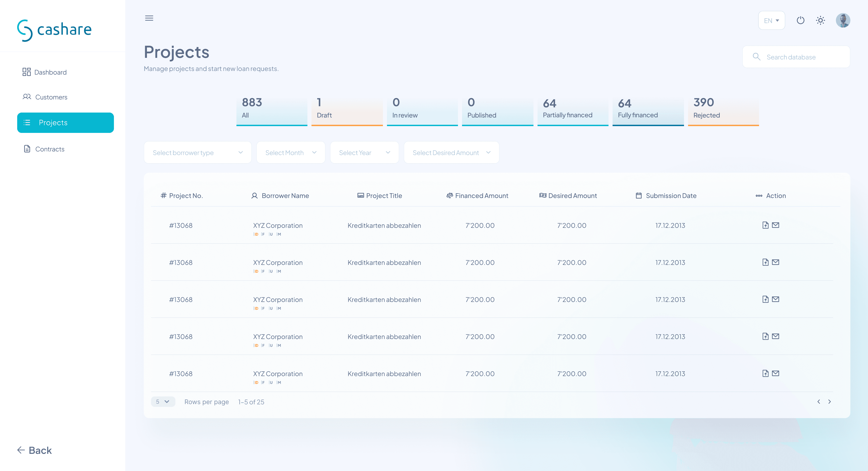Click document upload icon in first row
Image resolution: width=868 pixels, height=471 pixels.
[x=765, y=225]
